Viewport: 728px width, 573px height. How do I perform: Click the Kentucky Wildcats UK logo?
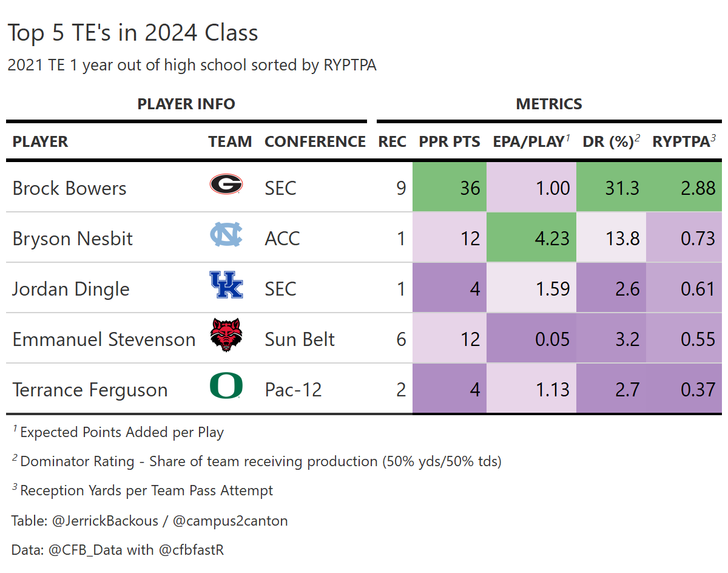click(x=226, y=285)
